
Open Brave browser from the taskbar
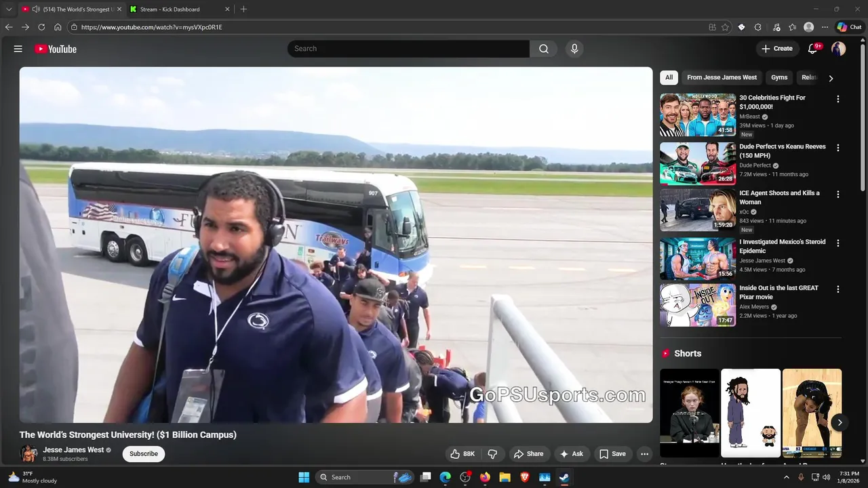[524, 477]
